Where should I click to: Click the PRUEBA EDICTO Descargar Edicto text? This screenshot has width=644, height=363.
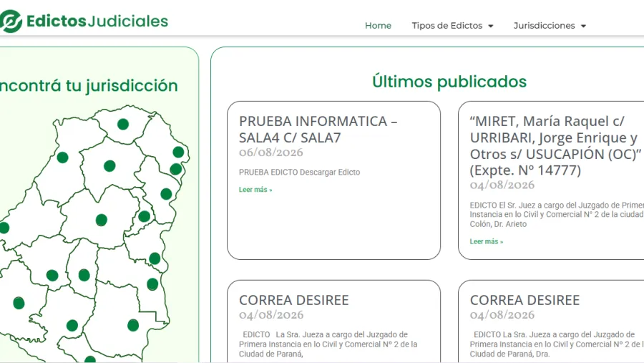(x=299, y=173)
